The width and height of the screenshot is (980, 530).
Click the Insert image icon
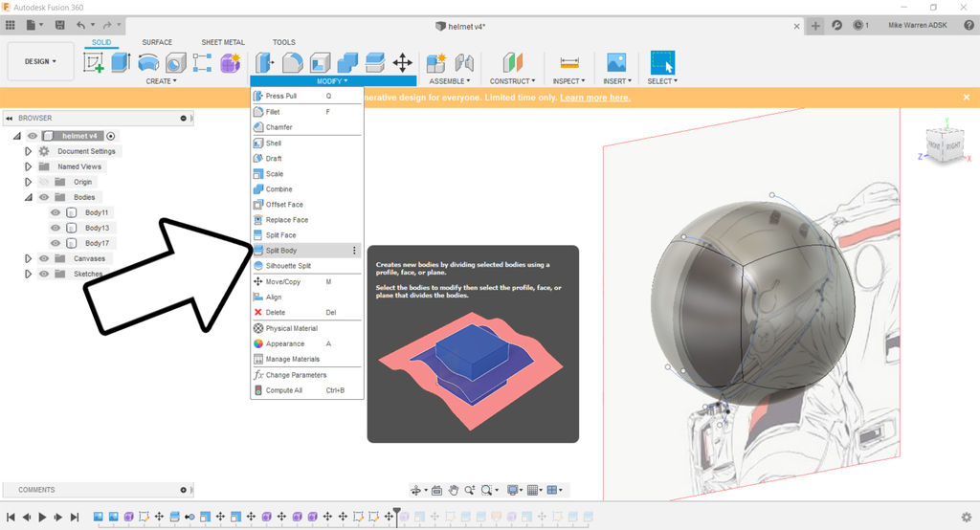pos(616,62)
